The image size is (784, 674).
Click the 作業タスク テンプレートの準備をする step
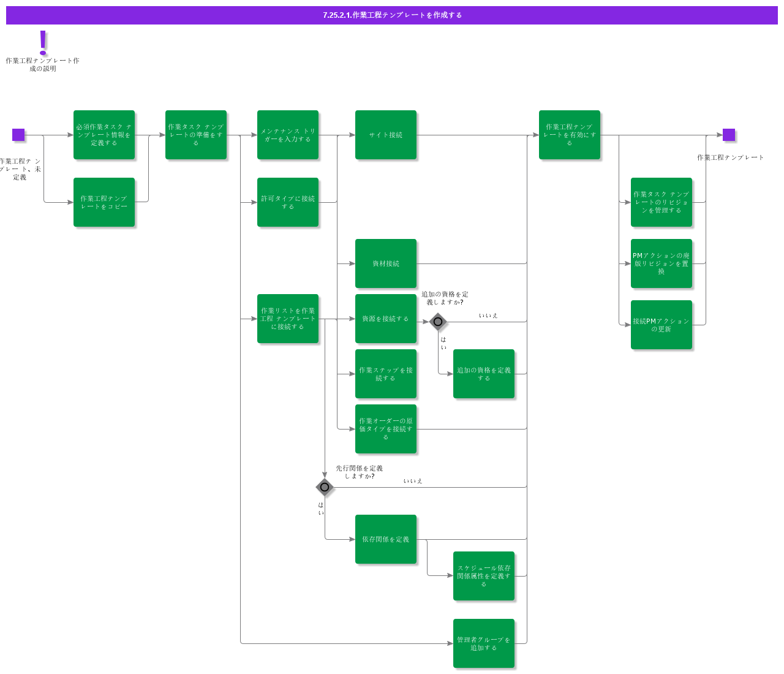coord(196,135)
